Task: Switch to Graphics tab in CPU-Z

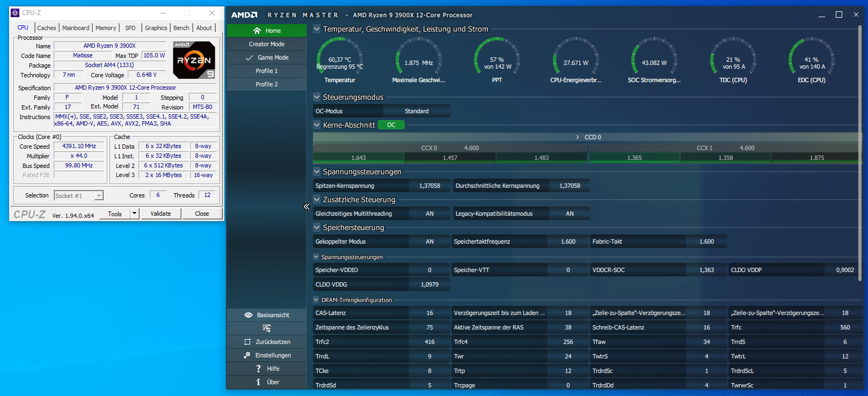Action: click(x=156, y=28)
